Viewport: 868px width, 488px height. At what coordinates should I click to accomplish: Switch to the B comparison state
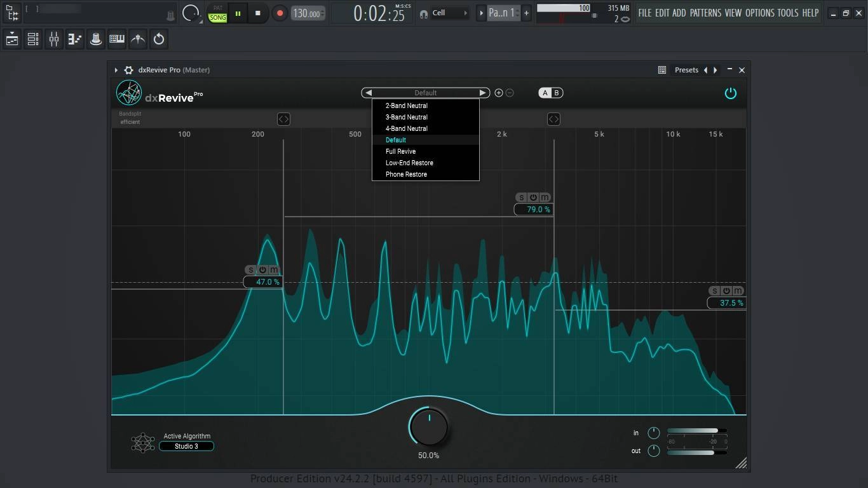point(557,93)
